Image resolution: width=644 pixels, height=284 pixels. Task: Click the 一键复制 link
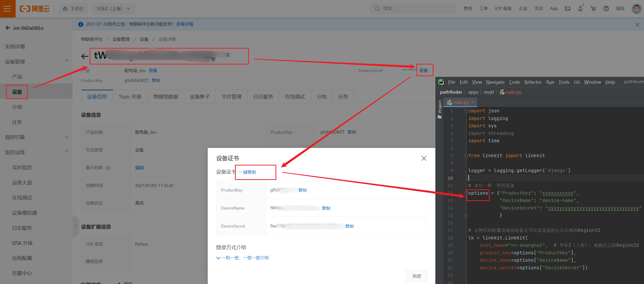coord(247,172)
